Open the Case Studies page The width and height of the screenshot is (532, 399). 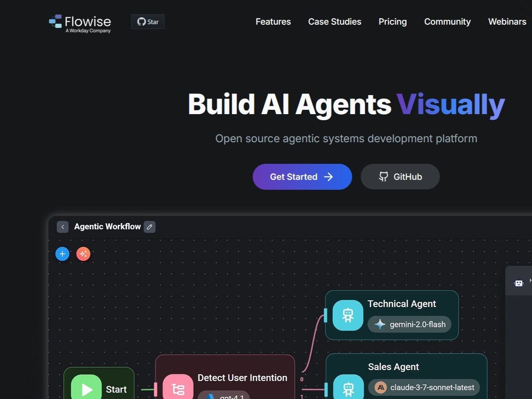pos(334,22)
